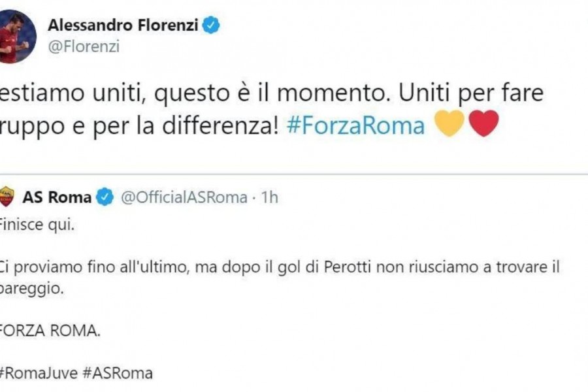The image size is (588, 392).
Task: Click Florenzi's main tweet text
Action: (272, 109)
